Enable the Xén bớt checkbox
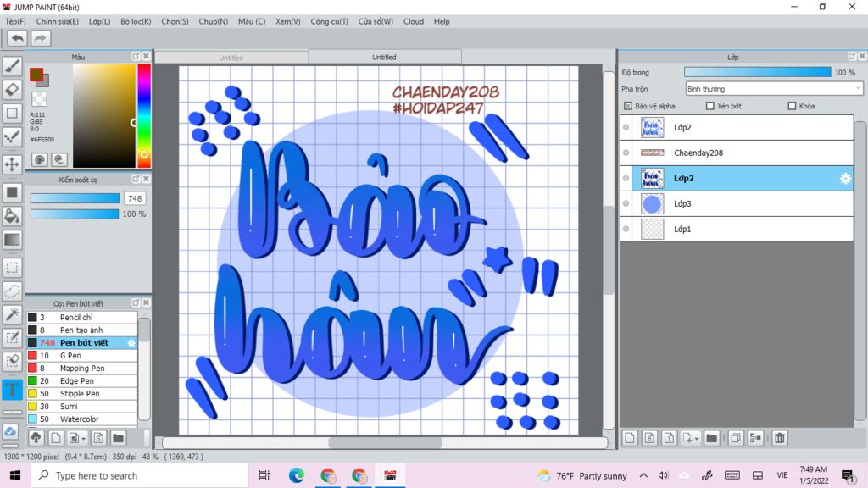 coord(709,106)
